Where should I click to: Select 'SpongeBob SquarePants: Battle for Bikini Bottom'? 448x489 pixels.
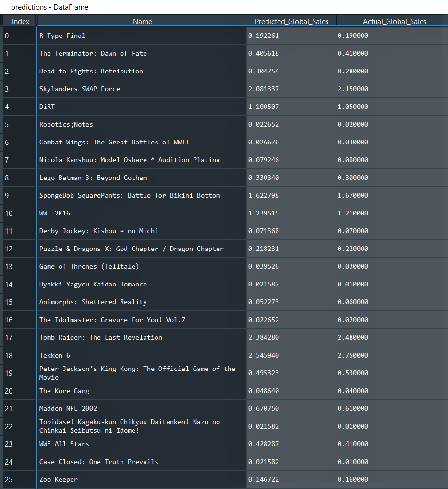coord(142,195)
